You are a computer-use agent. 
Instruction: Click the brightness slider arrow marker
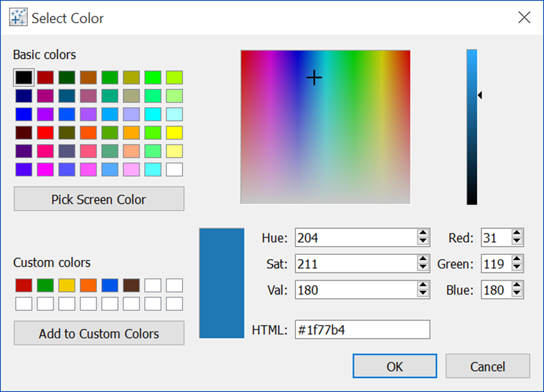point(480,95)
